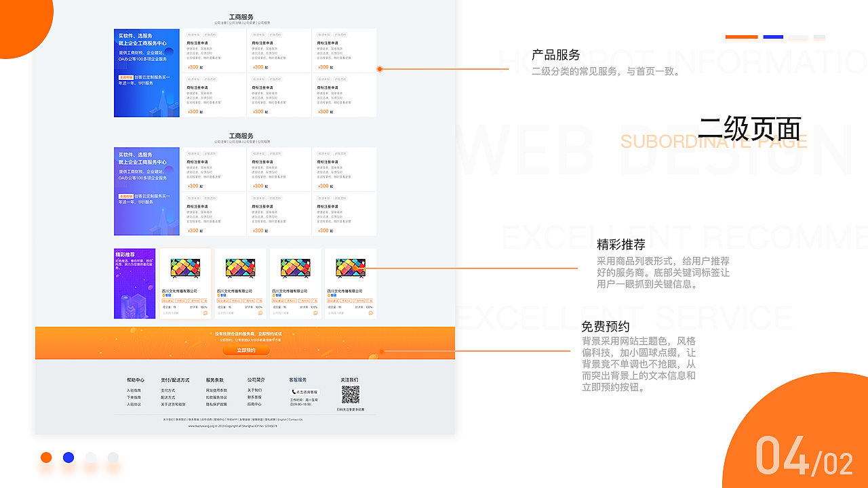Image resolution: width=868 pixels, height=488 pixels.
Task: Click the 立即预约 button on orange banner
Action: [246, 350]
